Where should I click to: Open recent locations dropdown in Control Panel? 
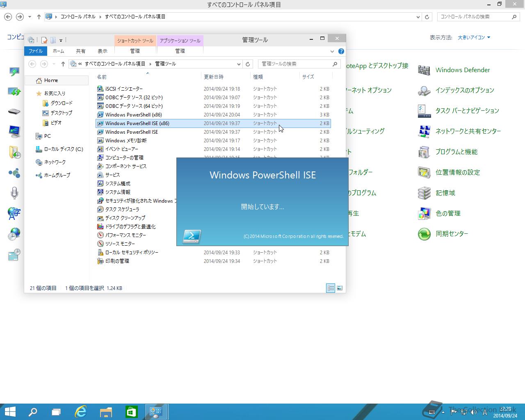(30, 17)
